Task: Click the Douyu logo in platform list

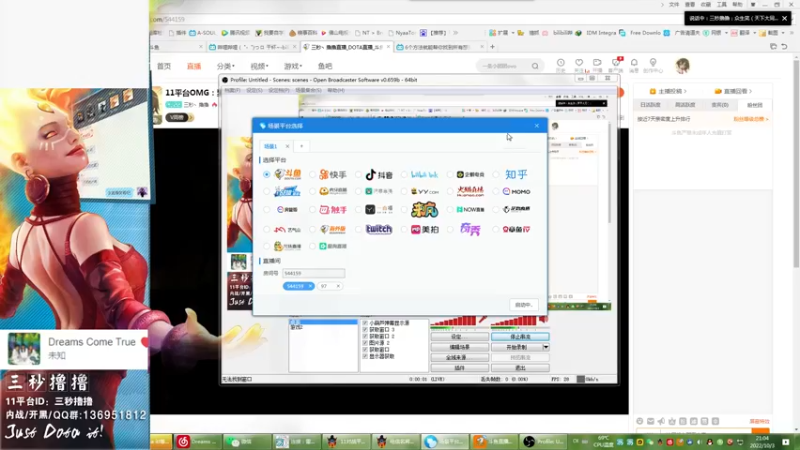Action: [x=287, y=174]
